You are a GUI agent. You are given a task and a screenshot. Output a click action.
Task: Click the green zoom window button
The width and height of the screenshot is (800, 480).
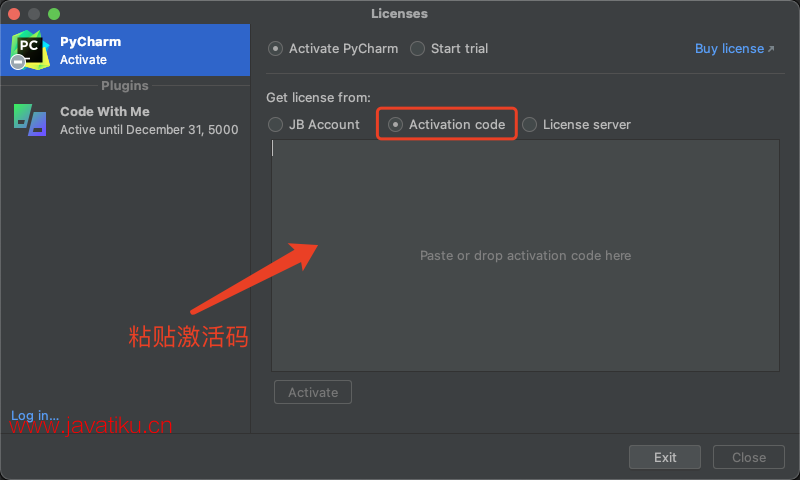tap(54, 14)
